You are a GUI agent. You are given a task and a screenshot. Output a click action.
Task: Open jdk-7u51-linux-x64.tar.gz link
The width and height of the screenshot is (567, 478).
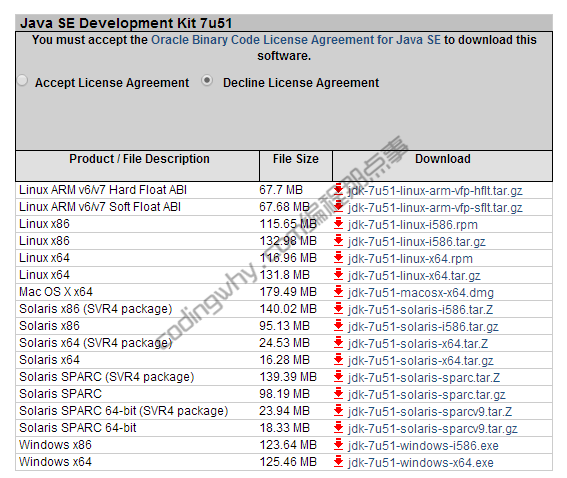coord(414,276)
